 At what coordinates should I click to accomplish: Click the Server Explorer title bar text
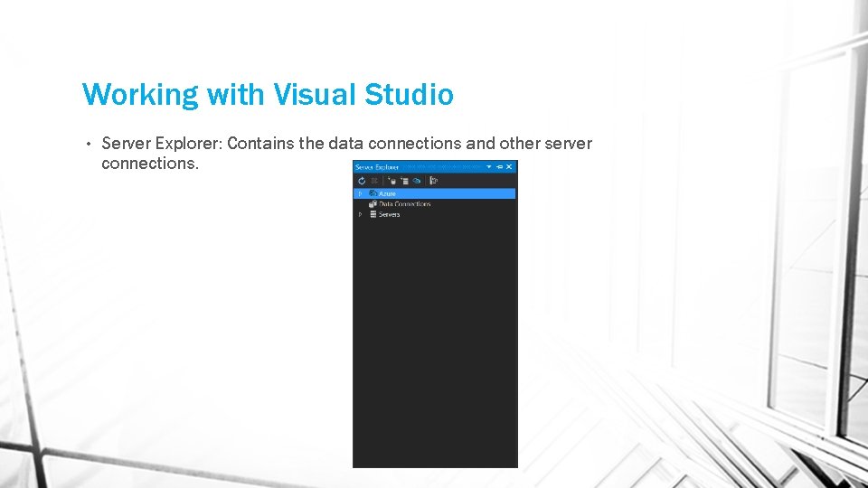click(x=377, y=167)
